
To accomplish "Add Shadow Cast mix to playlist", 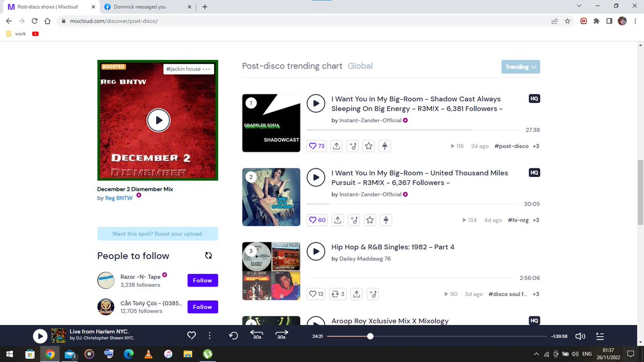I will [x=353, y=146].
